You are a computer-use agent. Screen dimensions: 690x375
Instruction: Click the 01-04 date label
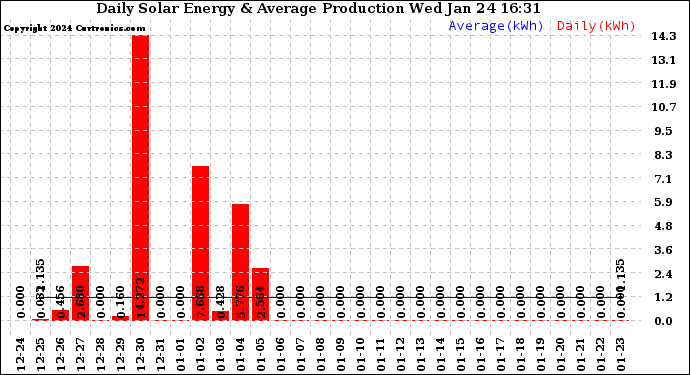coord(241,355)
